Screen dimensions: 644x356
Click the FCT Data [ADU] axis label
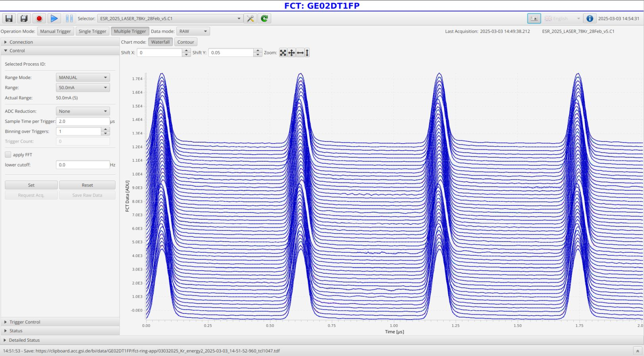(127, 196)
